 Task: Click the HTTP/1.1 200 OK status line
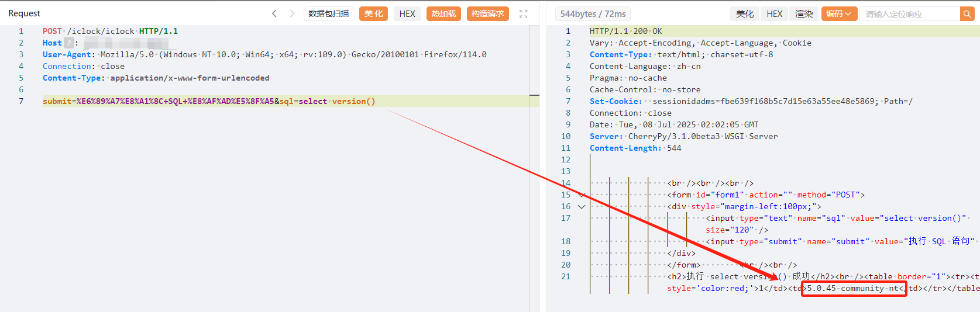626,31
